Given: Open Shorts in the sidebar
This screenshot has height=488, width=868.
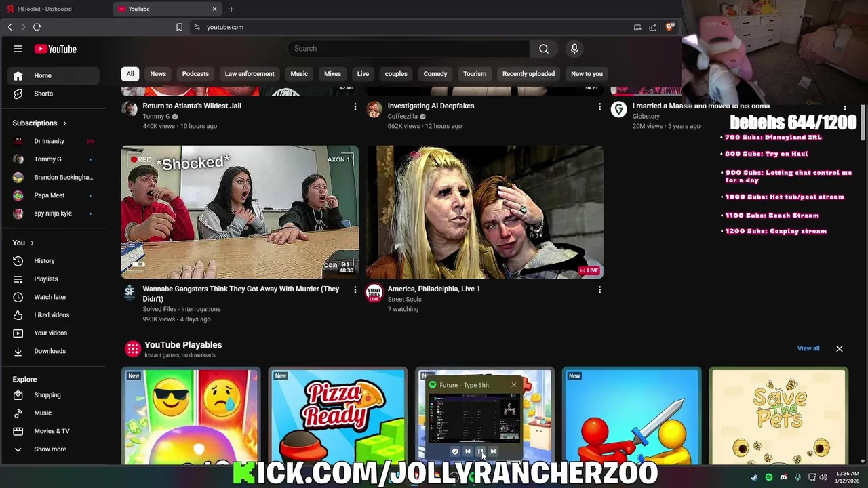Looking at the screenshot, I should click(x=54, y=94).
